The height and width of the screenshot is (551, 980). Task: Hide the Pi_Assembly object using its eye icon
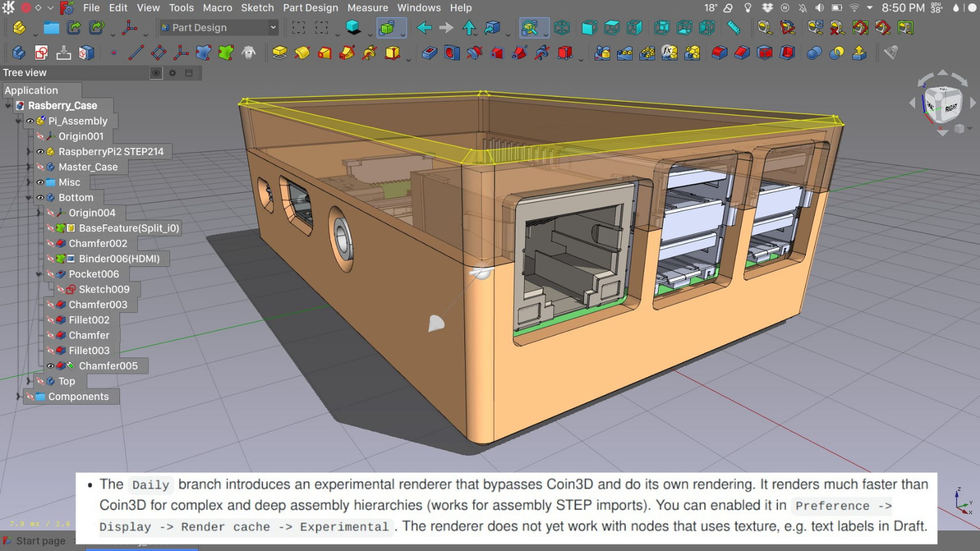point(30,121)
